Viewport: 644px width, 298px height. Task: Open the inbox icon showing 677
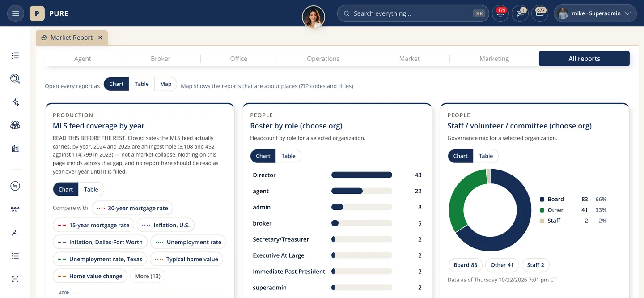[x=540, y=13]
